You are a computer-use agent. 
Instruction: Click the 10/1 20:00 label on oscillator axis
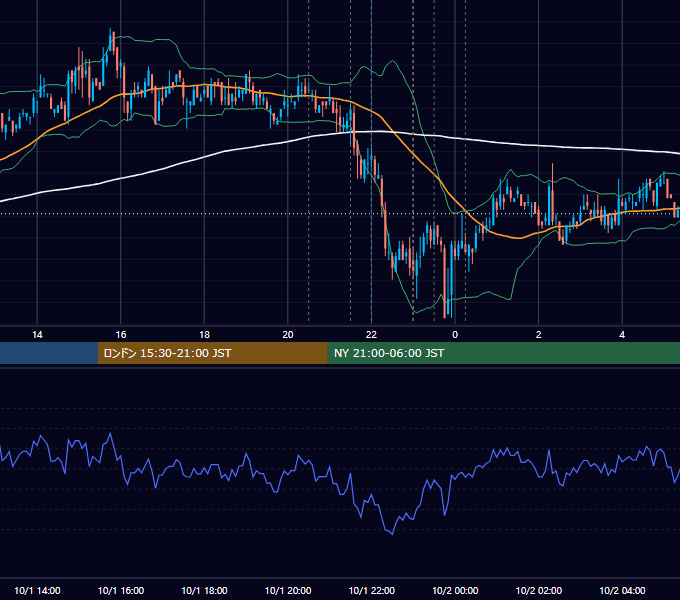(x=288, y=590)
